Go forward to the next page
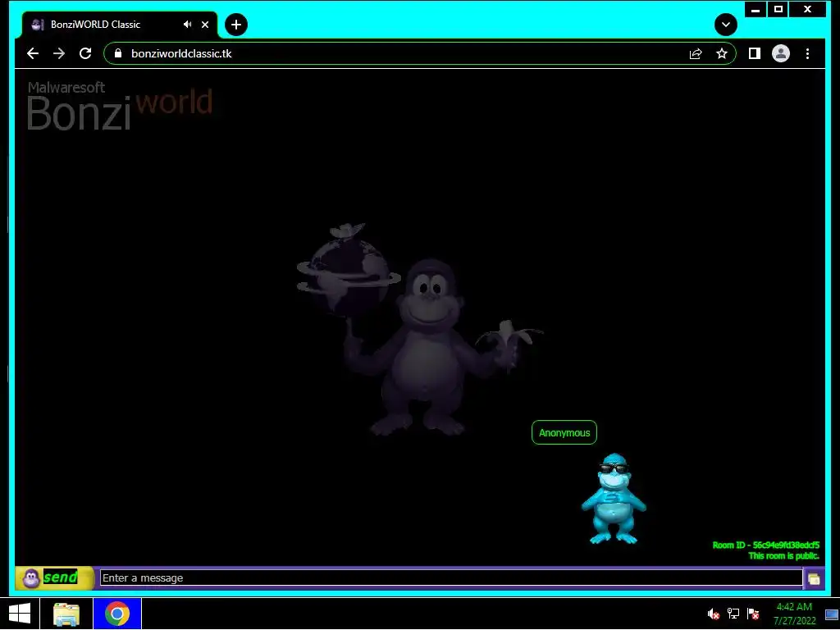This screenshot has width=840, height=630. [x=59, y=53]
